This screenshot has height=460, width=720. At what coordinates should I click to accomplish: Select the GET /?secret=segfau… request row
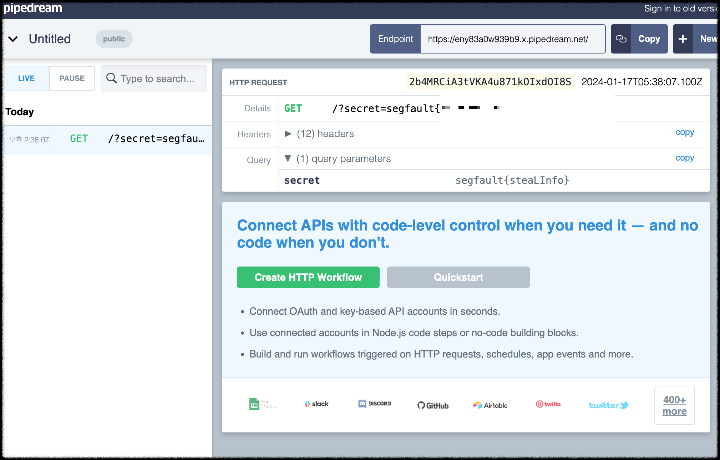(107, 140)
